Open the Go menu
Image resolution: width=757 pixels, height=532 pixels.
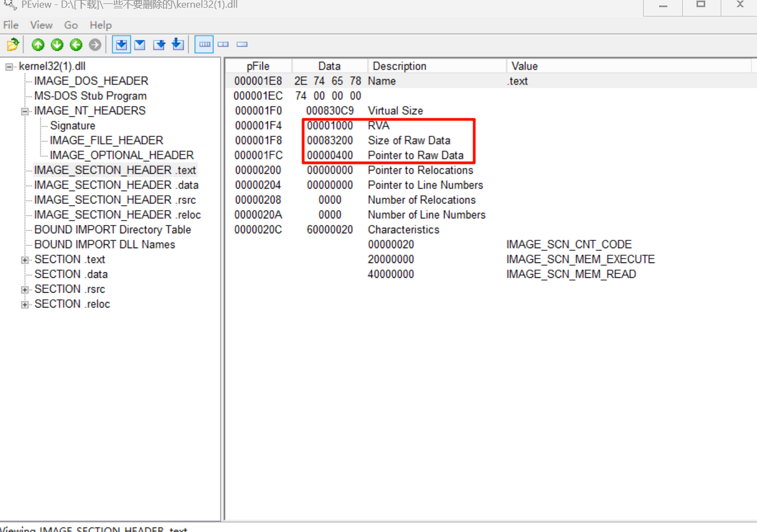tap(70, 25)
